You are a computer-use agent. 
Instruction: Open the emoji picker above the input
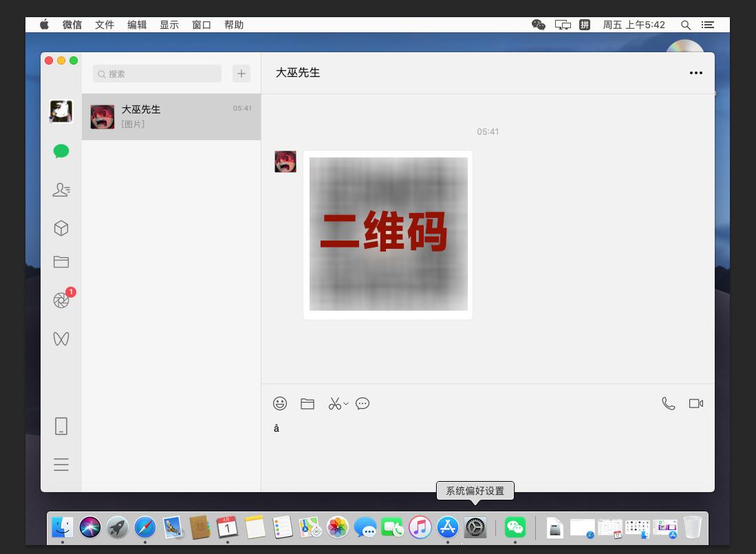pyautogui.click(x=280, y=403)
